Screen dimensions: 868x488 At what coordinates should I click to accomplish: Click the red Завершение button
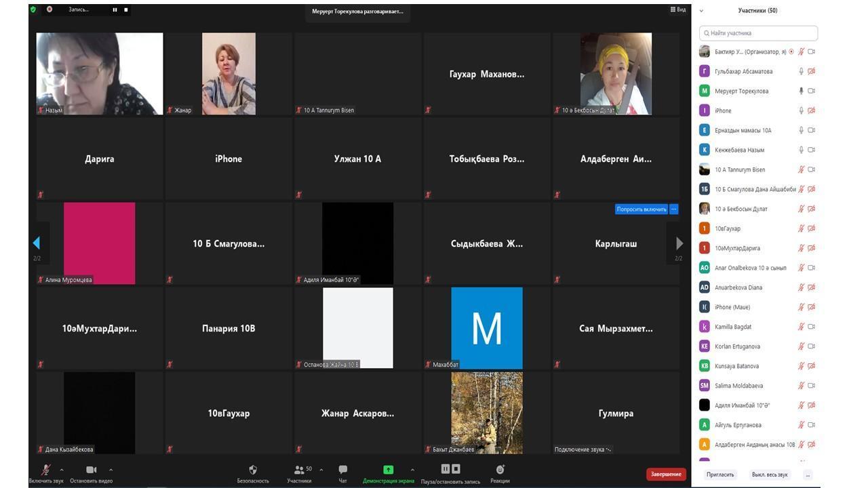(666, 474)
